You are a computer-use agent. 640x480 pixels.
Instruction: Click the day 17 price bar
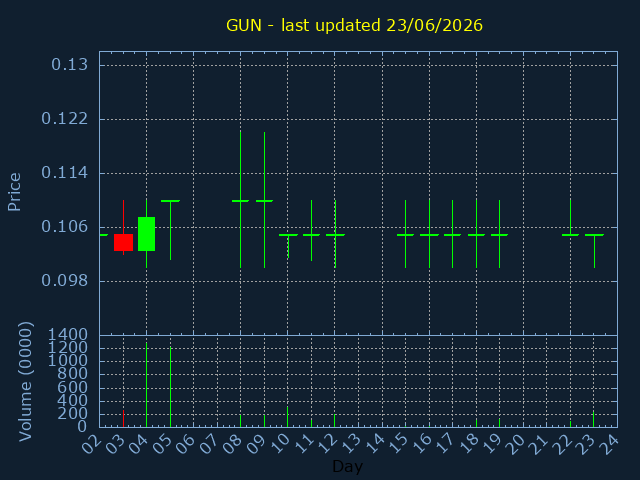point(452,234)
